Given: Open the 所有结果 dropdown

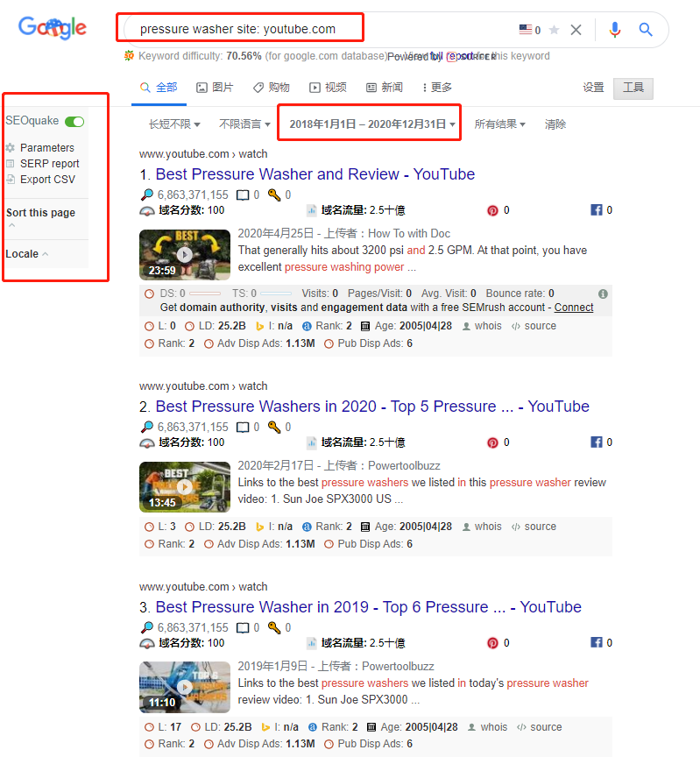Looking at the screenshot, I should click(499, 124).
